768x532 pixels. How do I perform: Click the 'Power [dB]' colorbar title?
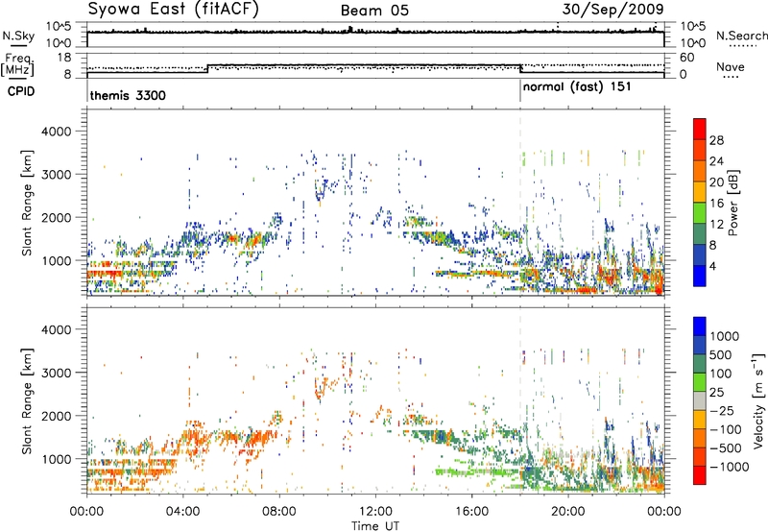[732, 203]
